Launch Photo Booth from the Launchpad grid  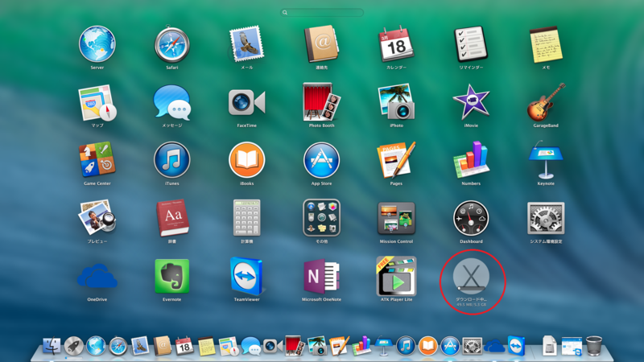coord(321,102)
